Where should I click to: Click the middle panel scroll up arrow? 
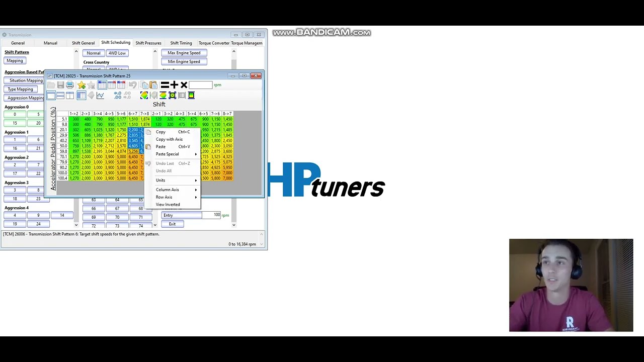[x=155, y=52]
